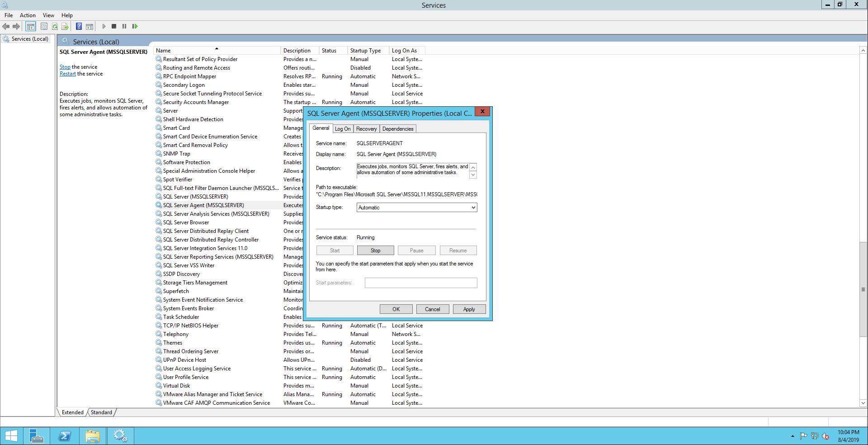Click the Properties toolbar icon

[44, 27]
